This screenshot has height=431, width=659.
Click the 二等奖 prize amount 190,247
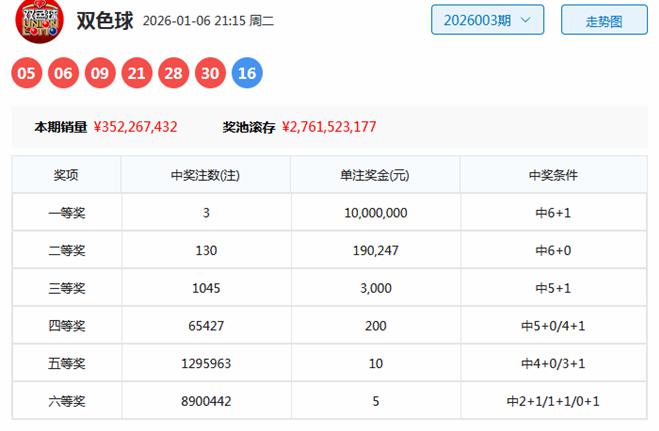point(375,250)
